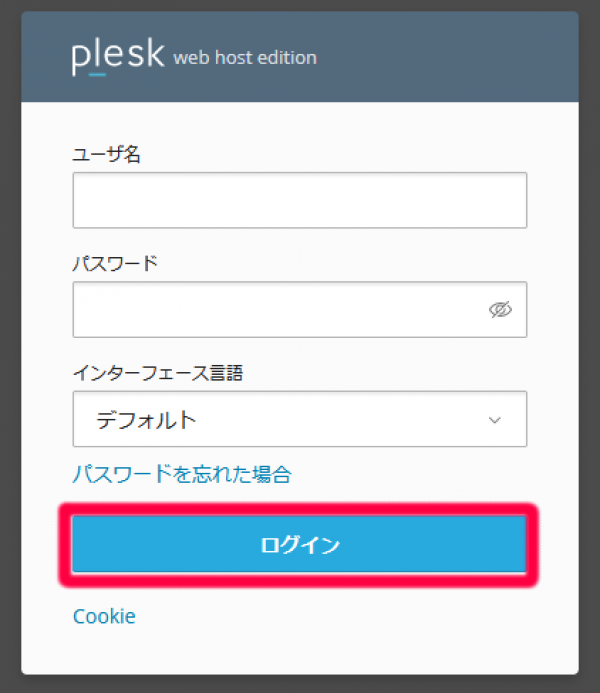Click the blue underline under Plesk's letter l

[96, 74]
